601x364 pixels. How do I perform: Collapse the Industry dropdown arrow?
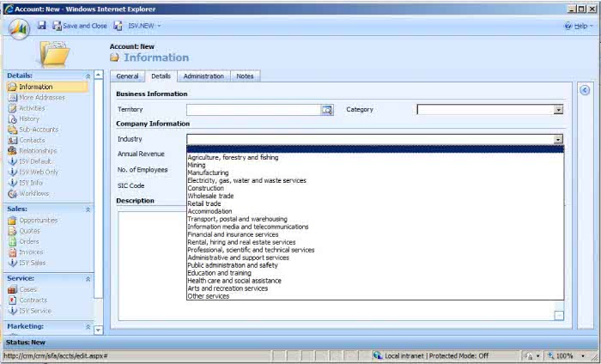point(558,139)
